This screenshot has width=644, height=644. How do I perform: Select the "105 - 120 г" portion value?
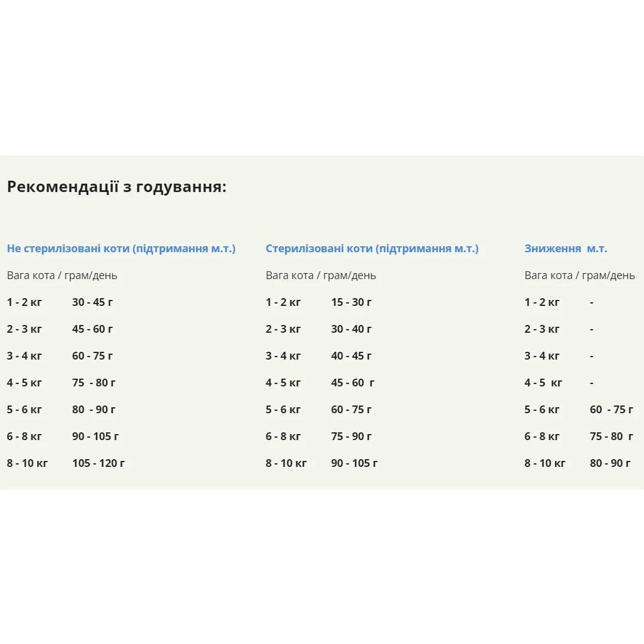[x=98, y=463]
